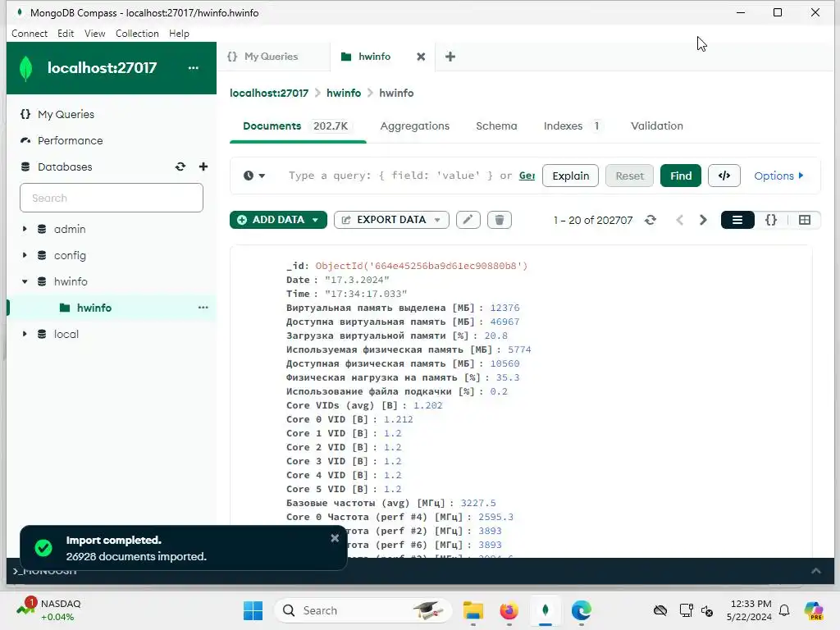The image size is (840, 630).
Task: Collapse the hwinfo database
Action: (x=24, y=281)
